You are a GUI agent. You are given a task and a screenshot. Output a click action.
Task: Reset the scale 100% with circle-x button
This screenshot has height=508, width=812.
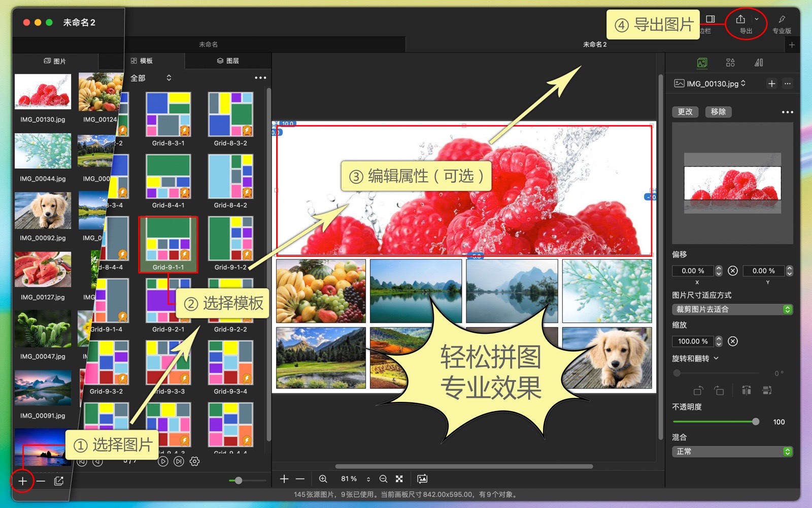[733, 341]
